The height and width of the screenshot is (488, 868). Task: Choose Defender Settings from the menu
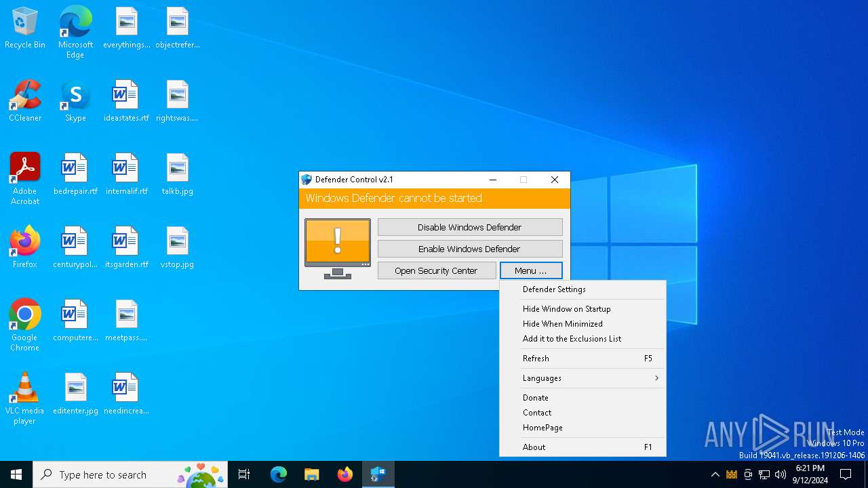[583, 289]
